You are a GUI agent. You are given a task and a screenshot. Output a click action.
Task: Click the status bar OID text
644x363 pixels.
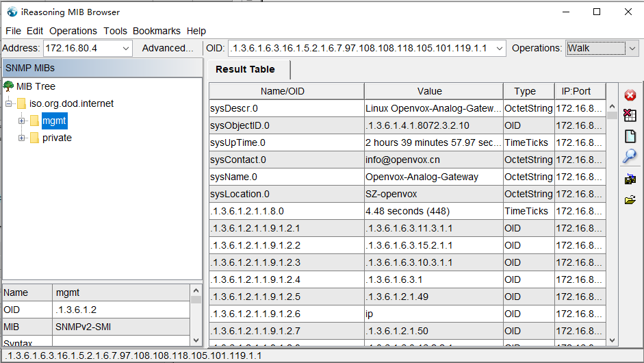[133, 356]
